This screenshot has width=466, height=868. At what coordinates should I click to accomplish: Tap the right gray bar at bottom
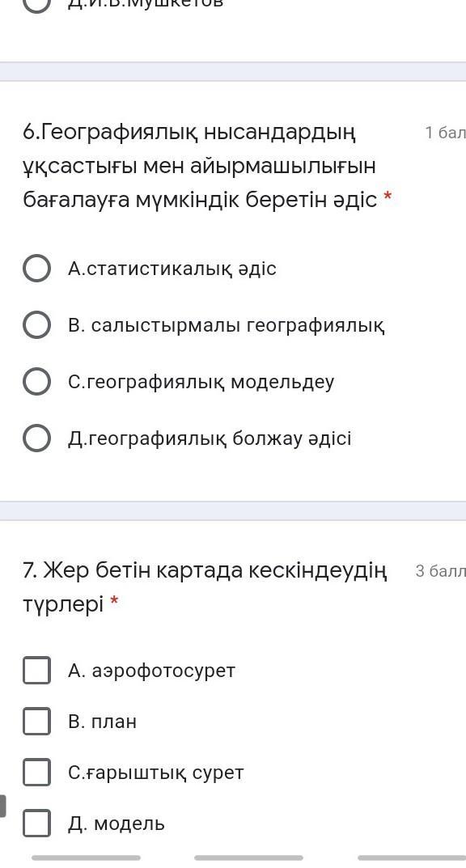pos(413,858)
